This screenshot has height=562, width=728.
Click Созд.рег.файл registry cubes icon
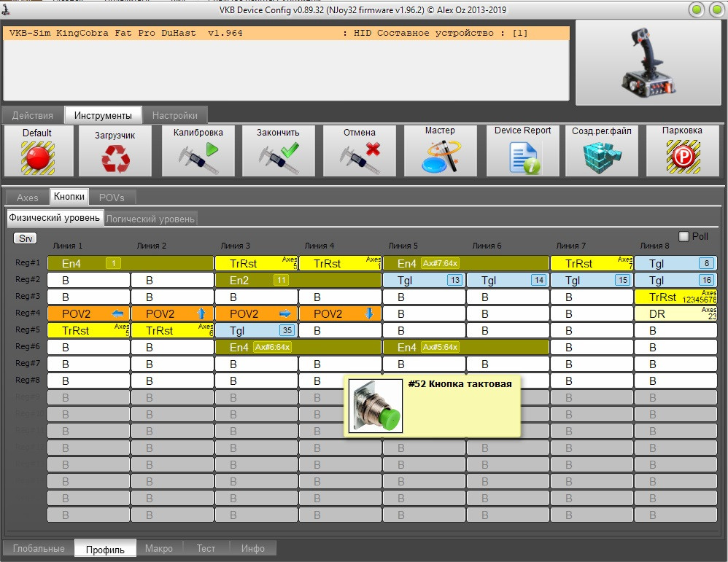603,157
